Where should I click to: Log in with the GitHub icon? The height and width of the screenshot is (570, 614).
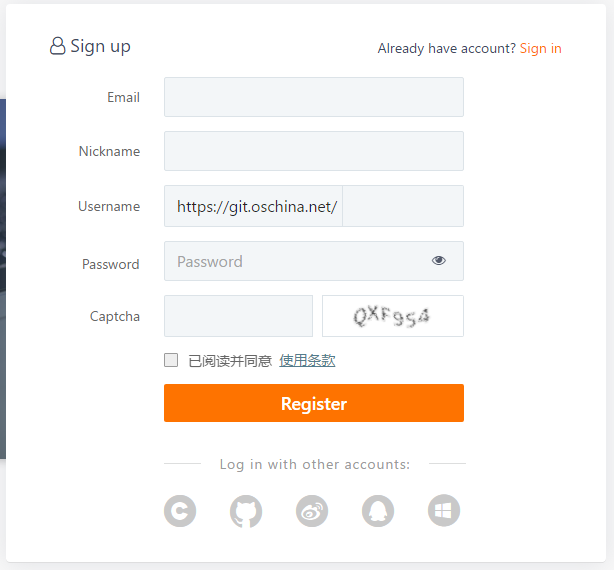click(x=246, y=511)
